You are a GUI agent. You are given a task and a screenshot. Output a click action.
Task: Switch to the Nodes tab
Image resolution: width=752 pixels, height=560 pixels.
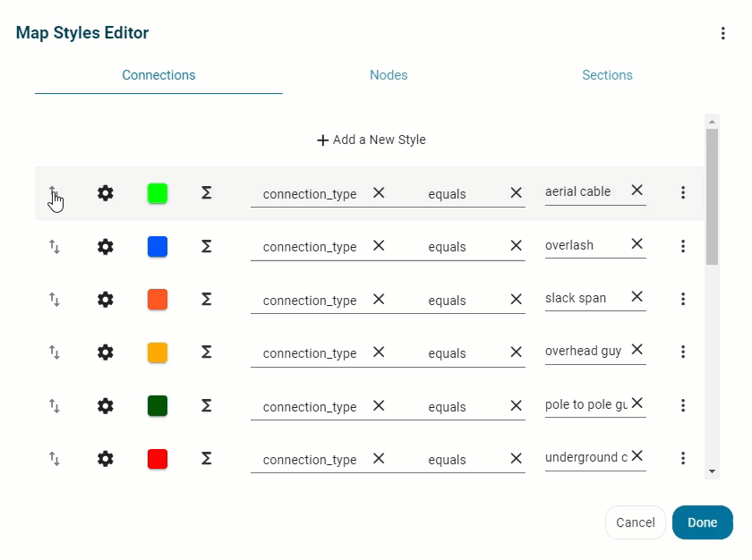(389, 75)
